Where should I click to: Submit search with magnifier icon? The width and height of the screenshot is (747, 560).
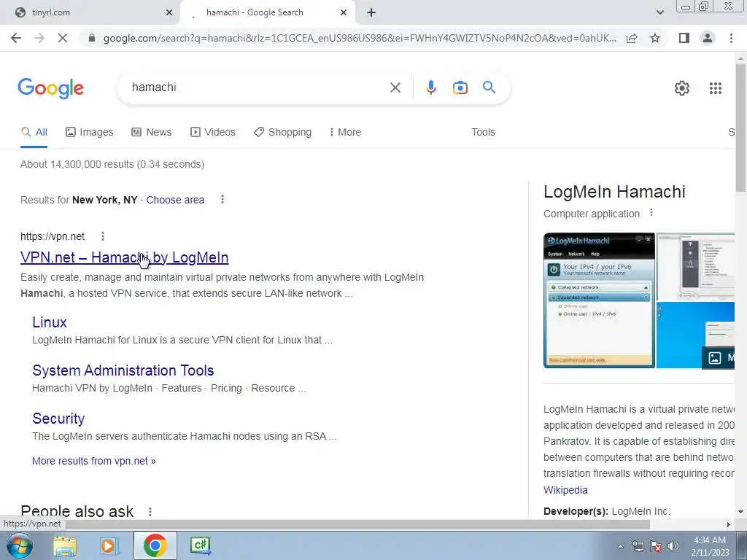pyautogui.click(x=489, y=87)
